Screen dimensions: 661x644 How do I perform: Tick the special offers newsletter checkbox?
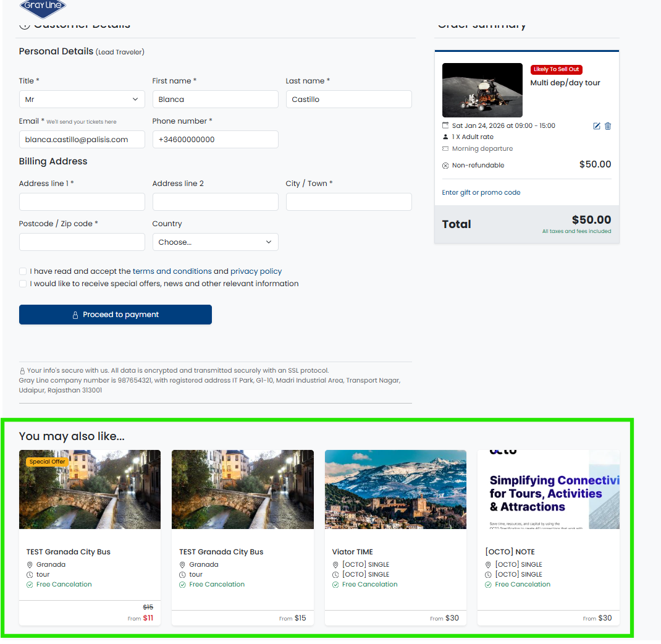23,284
